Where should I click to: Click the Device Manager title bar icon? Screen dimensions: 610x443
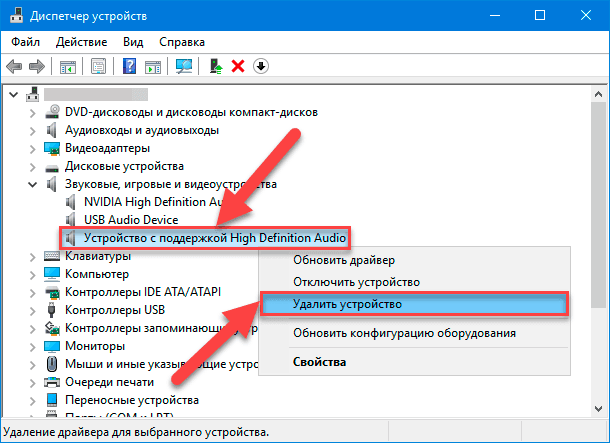pos(16,16)
